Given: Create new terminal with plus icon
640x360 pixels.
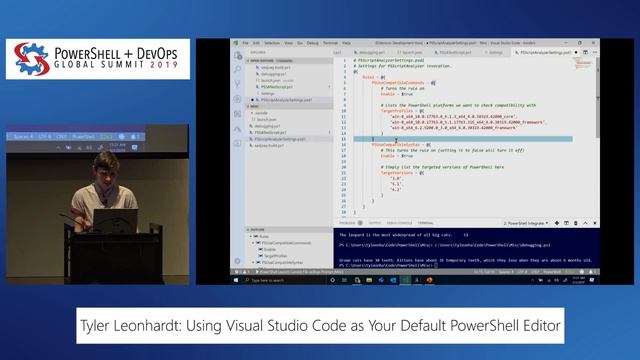Looking at the screenshot, I should tap(557, 223).
